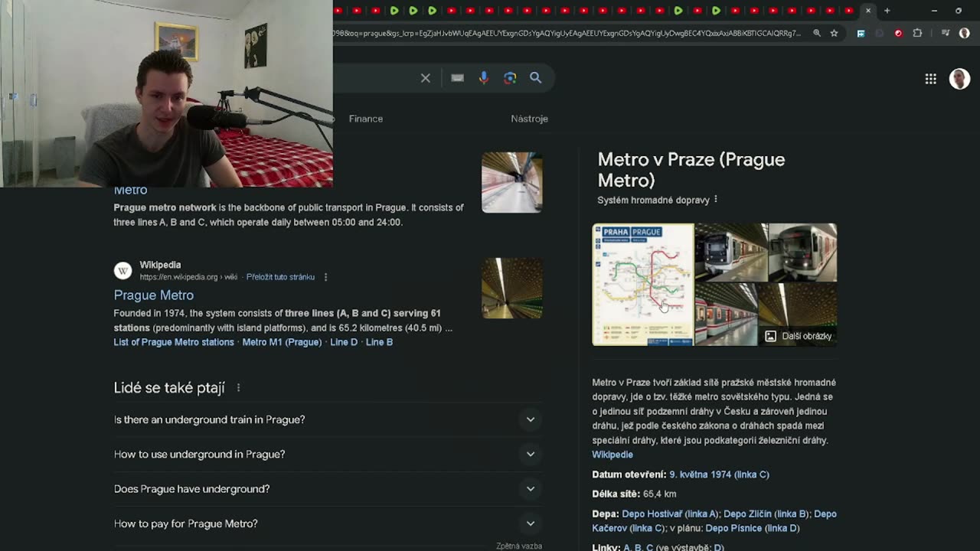Viewport: 980px width, 551px height.
Task: Open the Nástroje search tools
Action: click(x=530, y=119)
